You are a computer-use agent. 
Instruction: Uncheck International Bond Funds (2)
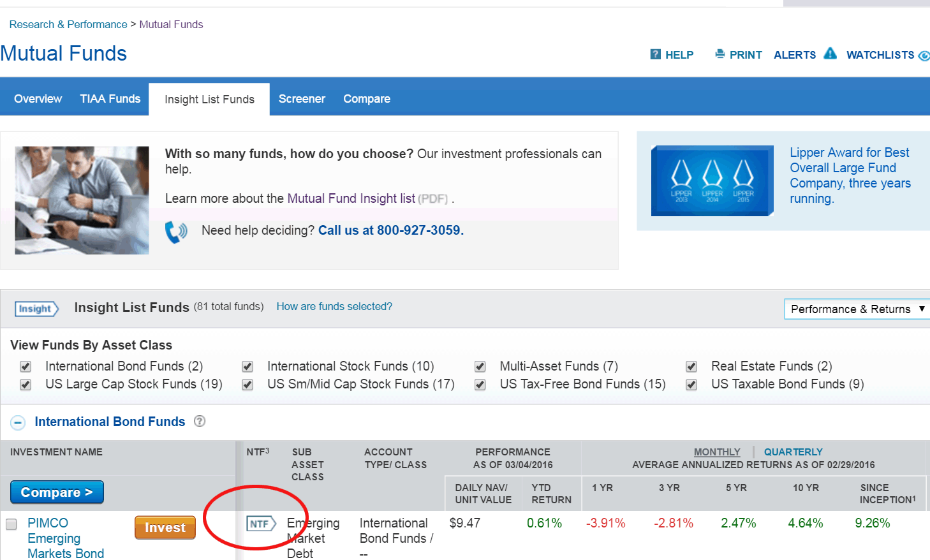coord(26,367)
